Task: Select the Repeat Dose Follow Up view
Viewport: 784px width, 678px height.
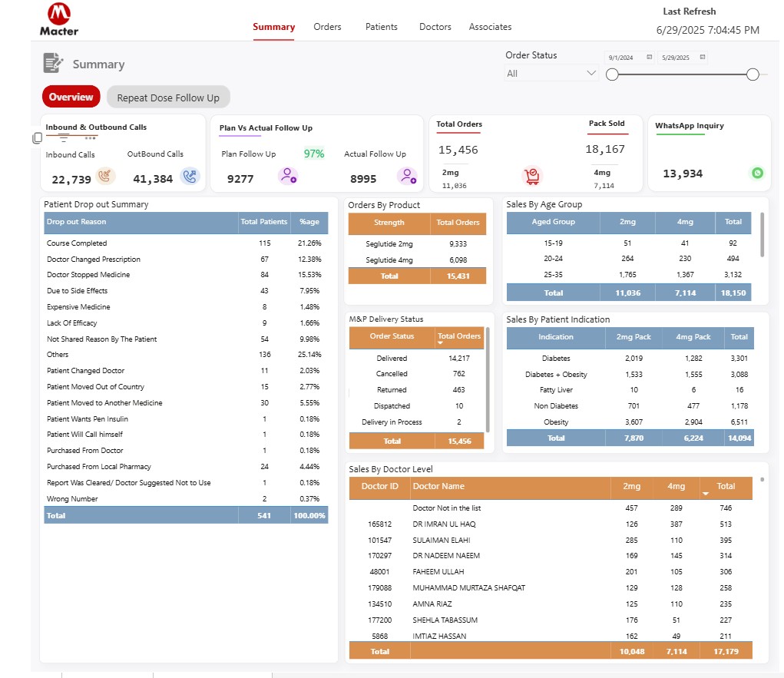Action: [168, 97]
